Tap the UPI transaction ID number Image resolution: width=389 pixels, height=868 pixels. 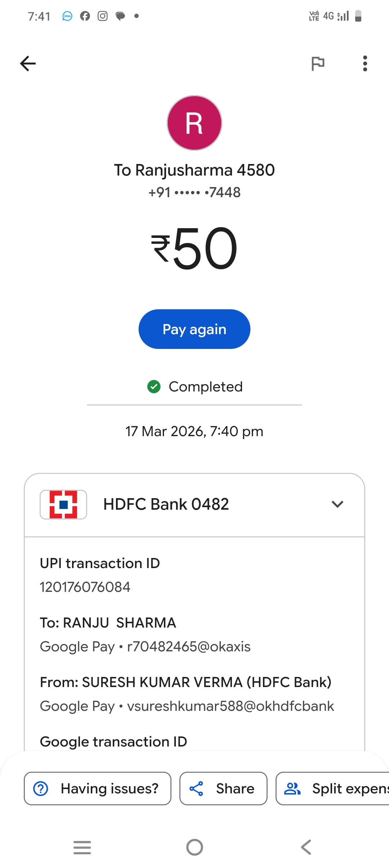85,587
